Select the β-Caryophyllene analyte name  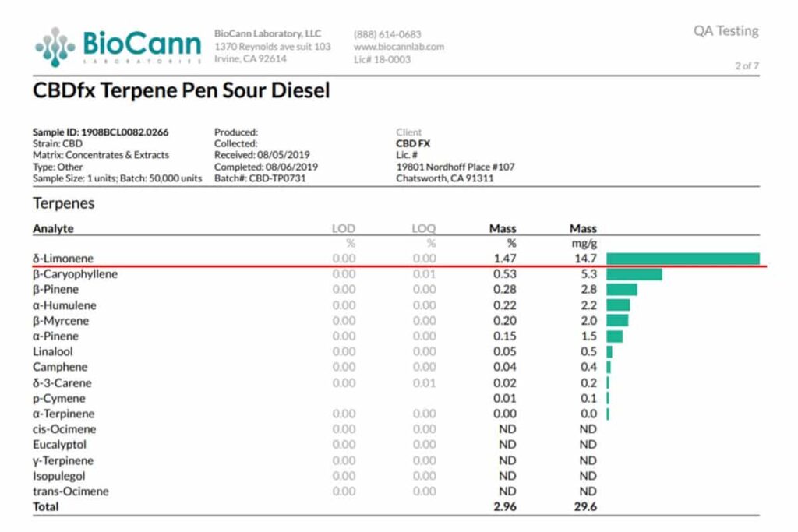75,273
